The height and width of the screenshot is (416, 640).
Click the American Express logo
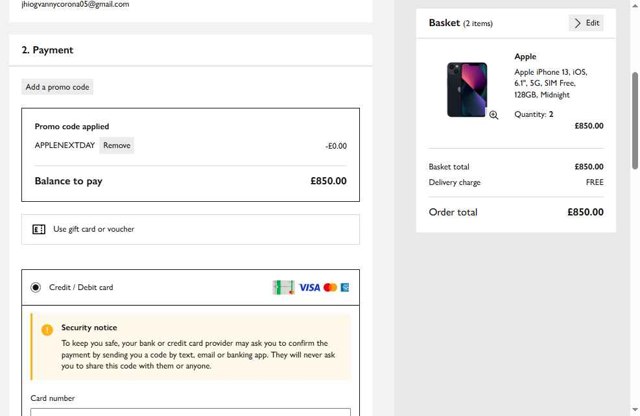pos(345,287)
